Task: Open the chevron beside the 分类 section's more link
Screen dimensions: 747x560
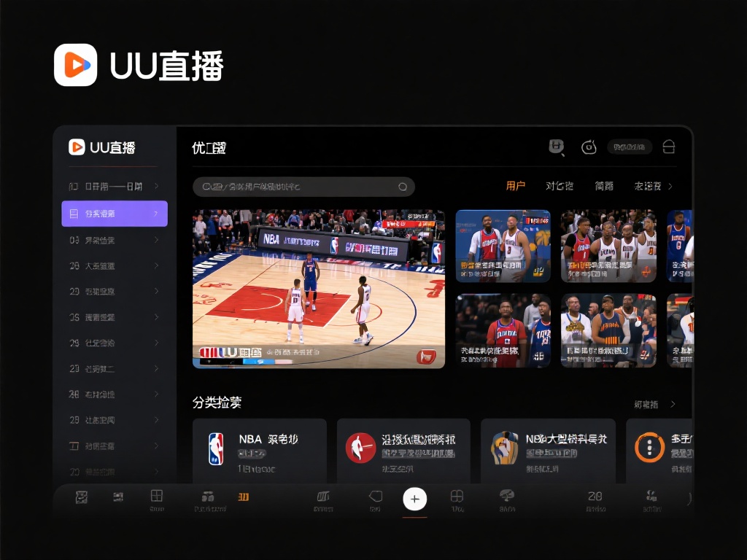Action: pyautogui.click(x=673, y=404)
